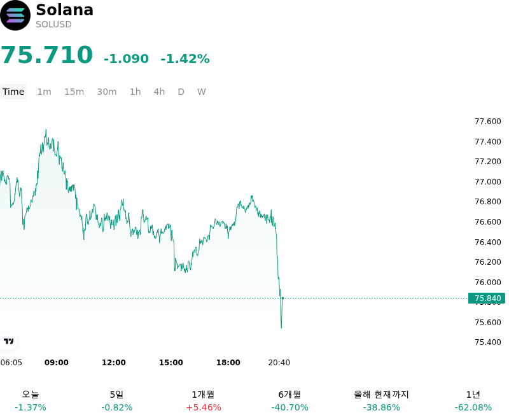Screen dimensions: 509x420
Task: Switch chart to 1m interval
Action: [44, 92]
